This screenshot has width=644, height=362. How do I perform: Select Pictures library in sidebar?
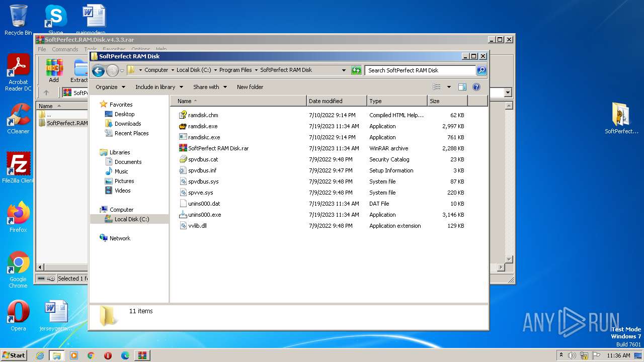pos(124,181)
